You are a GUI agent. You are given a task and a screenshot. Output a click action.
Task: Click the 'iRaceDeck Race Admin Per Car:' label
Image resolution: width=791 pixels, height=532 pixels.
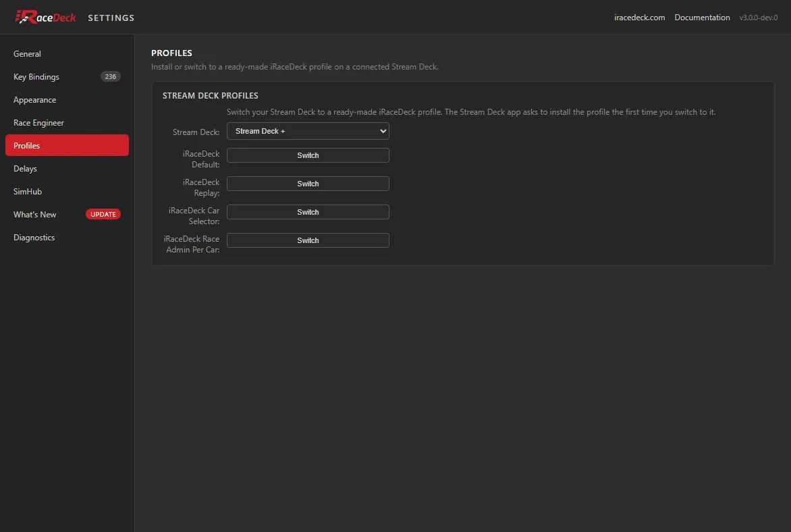[191, 244]
